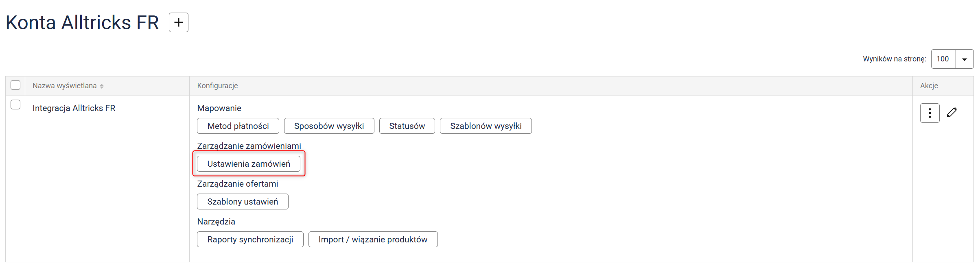Screen dimensions: 980x268
Task: Click the Integracja Alltricks FR account name
Action: click(x=74, y=108)
